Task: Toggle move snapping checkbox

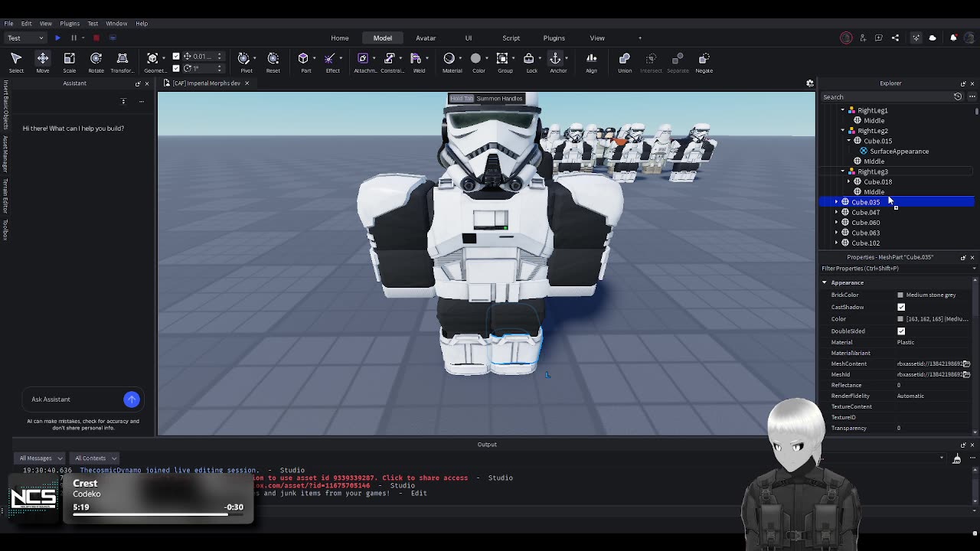Action: [x=176, y=56]
